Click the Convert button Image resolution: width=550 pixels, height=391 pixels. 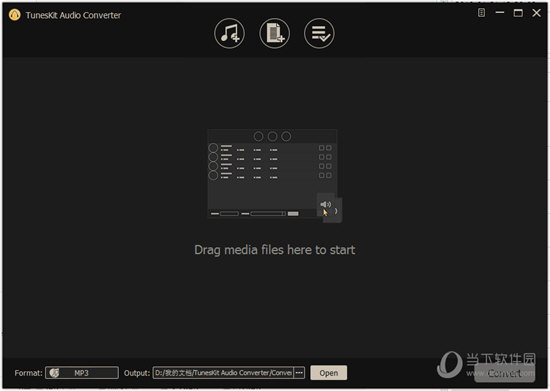click(504, 373)
